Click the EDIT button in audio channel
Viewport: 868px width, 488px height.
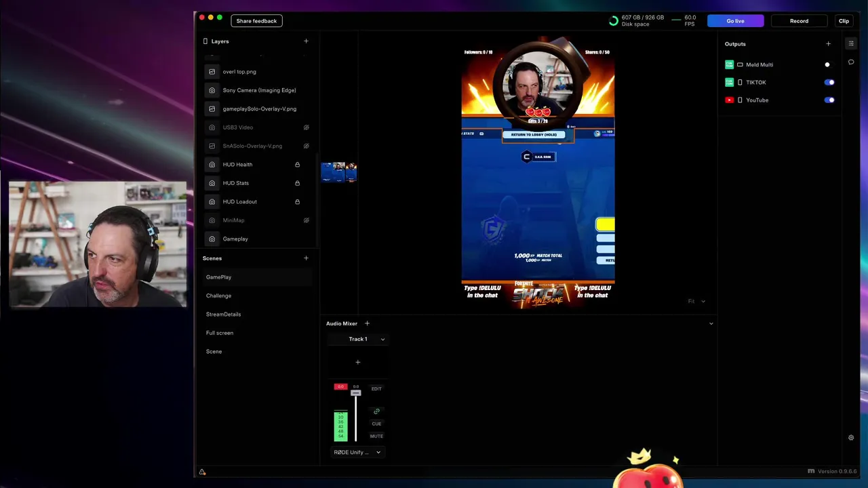coord(376,389)
